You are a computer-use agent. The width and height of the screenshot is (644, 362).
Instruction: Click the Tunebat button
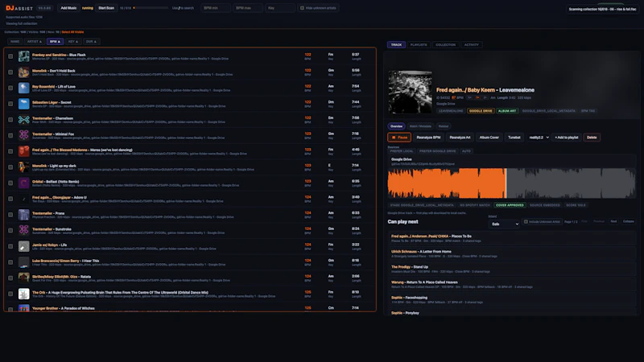click(514, 138)
